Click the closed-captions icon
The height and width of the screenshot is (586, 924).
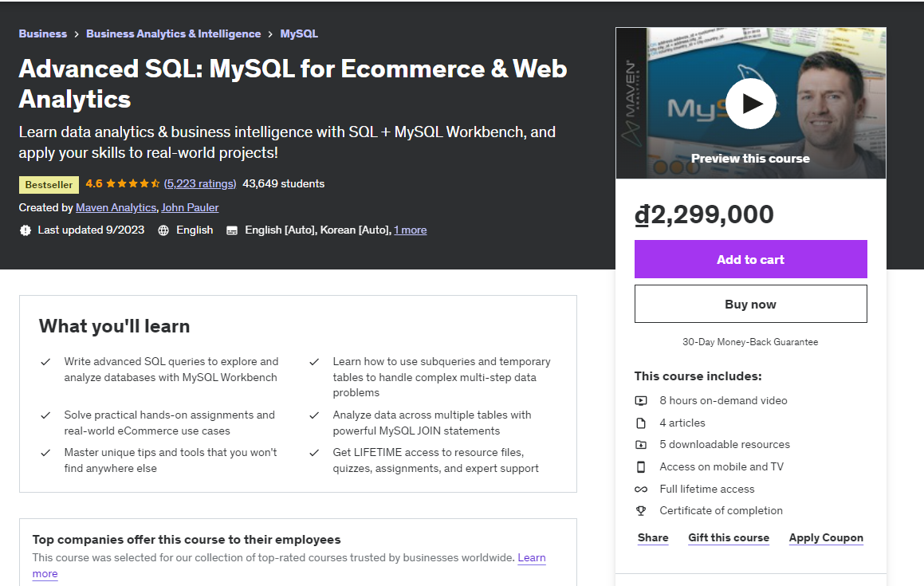(232, 230)
